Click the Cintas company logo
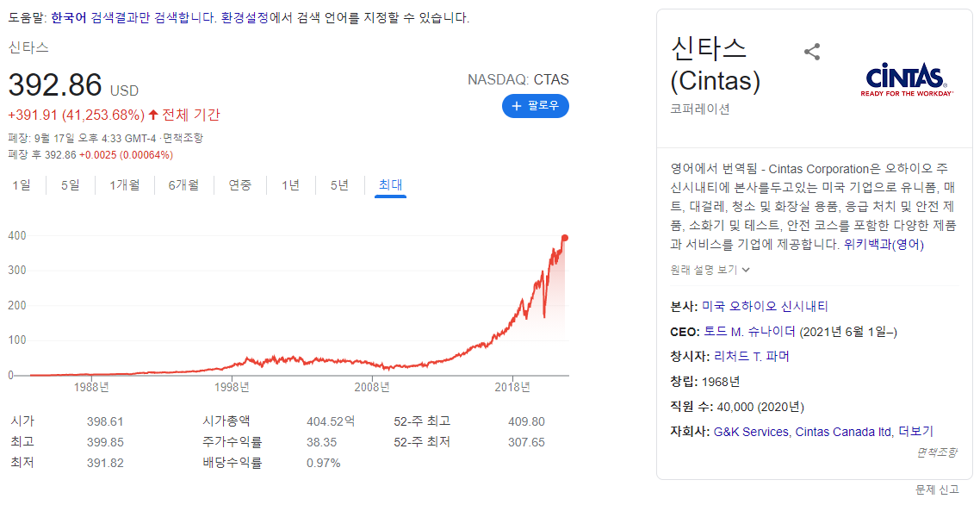Screen dimensions: 980x505 [905, 80]
